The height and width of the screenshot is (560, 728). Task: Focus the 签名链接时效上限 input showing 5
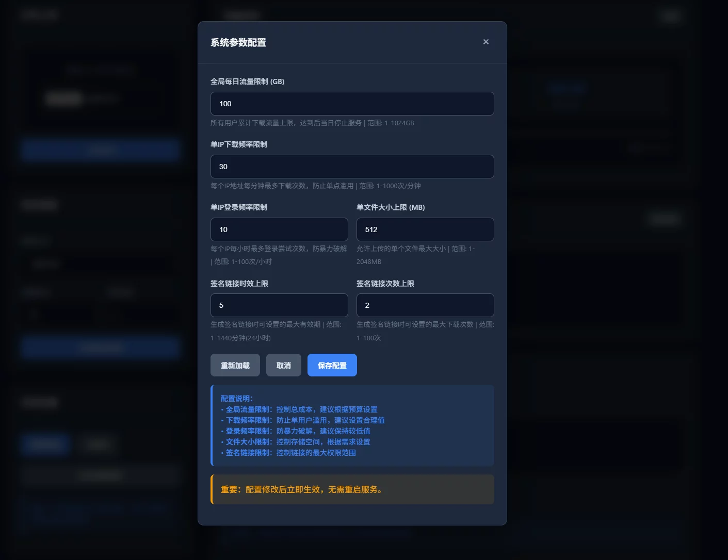point(279,305)
